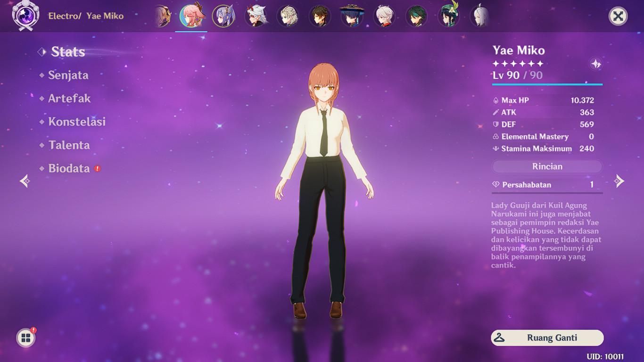Click the Yae Miko name heading

(519, 50)
